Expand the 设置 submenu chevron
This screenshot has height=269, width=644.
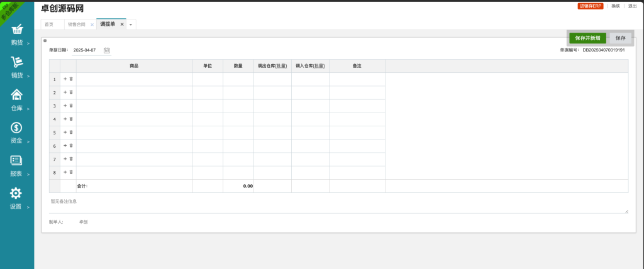tap(28, 207)
